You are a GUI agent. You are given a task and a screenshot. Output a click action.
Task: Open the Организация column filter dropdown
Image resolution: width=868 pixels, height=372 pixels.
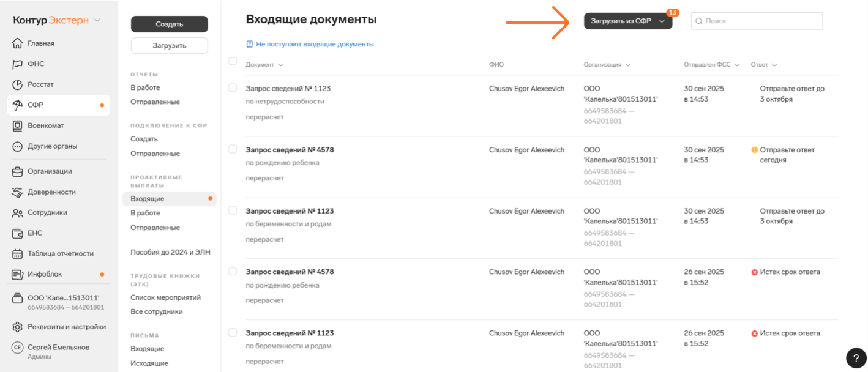pyautogui.click(x=628, y=65)
